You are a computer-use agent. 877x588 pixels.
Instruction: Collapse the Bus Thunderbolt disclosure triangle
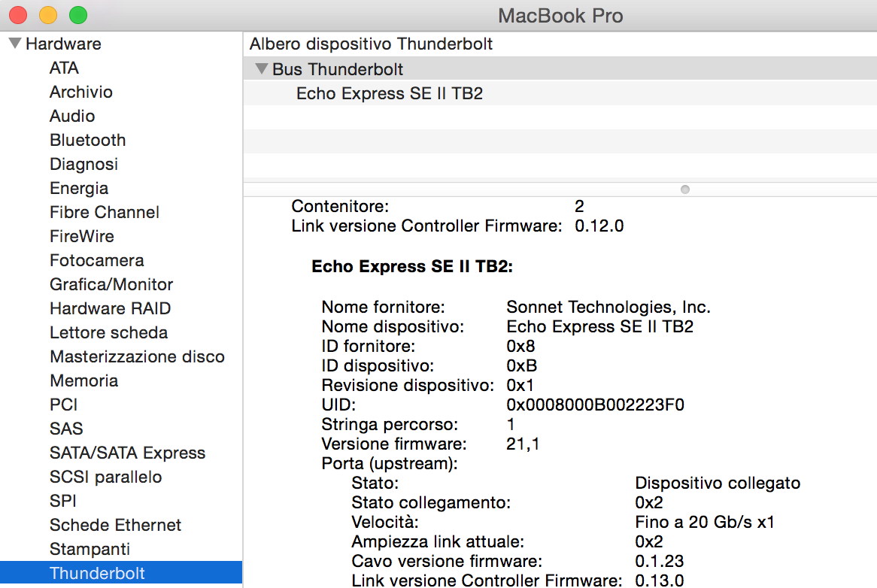pos(261,68)
